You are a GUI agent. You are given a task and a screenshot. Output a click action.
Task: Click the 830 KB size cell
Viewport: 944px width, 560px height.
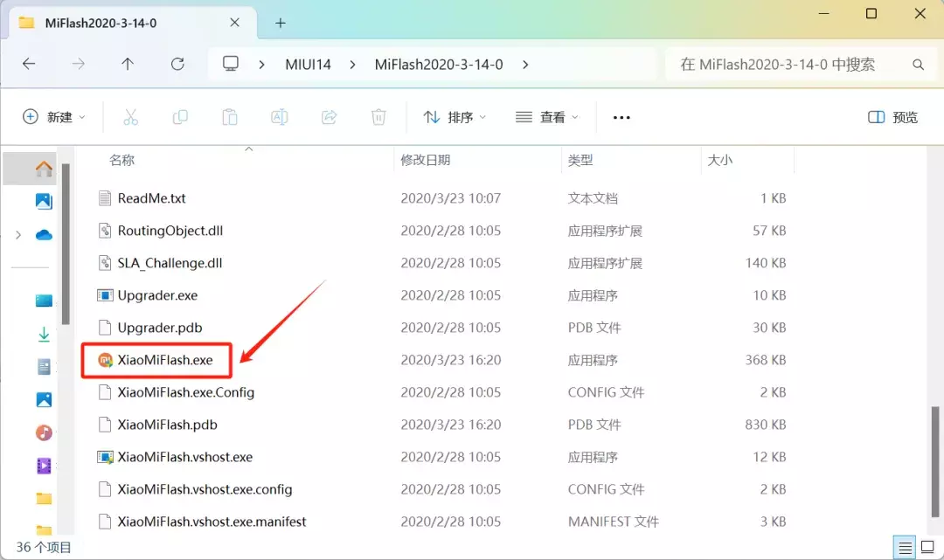tap(765, 425)
